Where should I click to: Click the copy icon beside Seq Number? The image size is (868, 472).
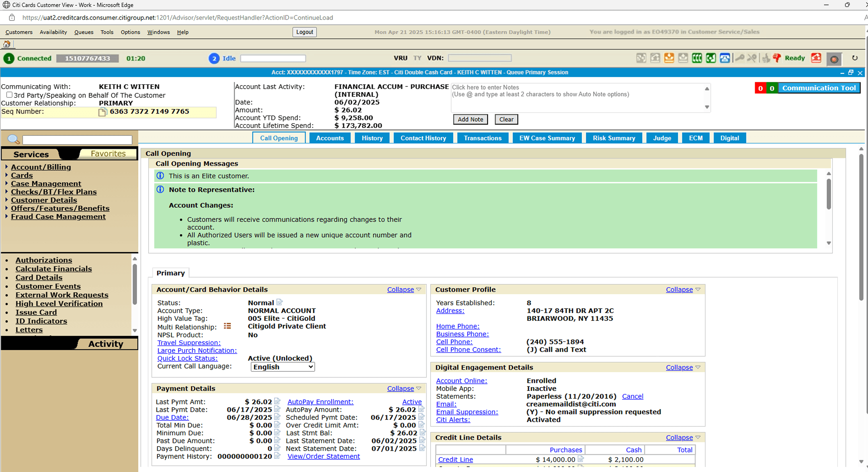(102, 112)
